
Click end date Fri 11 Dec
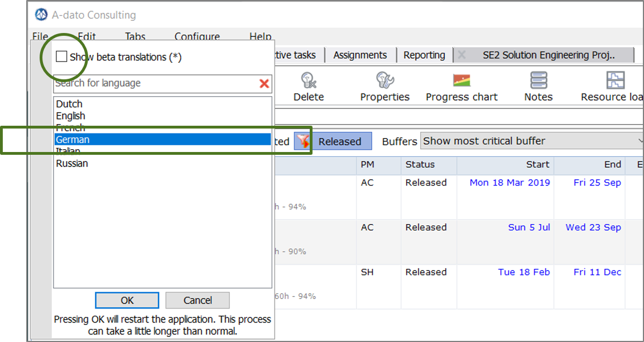[597, 272]
